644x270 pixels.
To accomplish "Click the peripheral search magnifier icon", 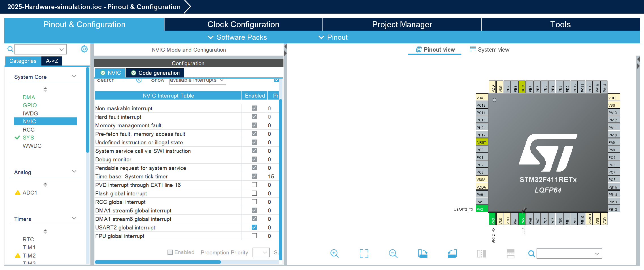I will coord(10,49).
